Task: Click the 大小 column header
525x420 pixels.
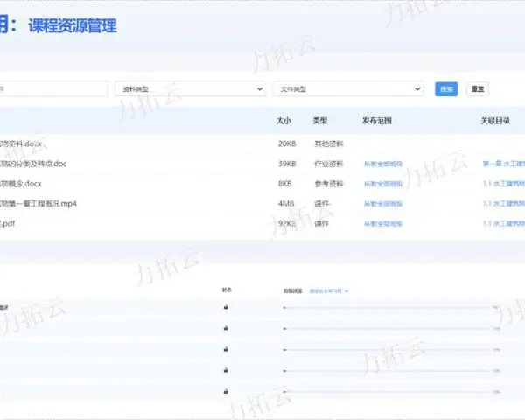Action: pos(283,121)
